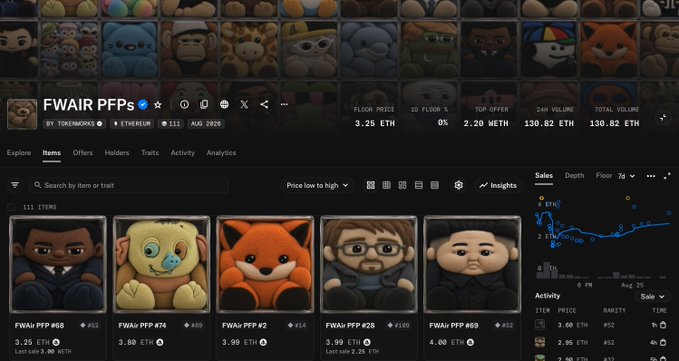This screenshot has width=679, height=361.
Task: Switch chart to Depth tab
Action: click(x=575, y=175)
